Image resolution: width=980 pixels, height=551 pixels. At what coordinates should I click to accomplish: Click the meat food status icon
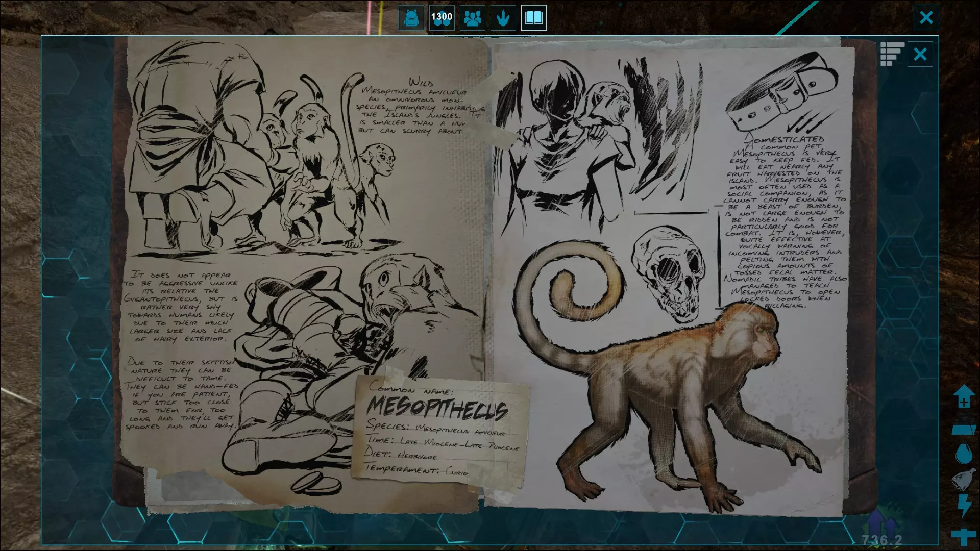coord(963,480)
